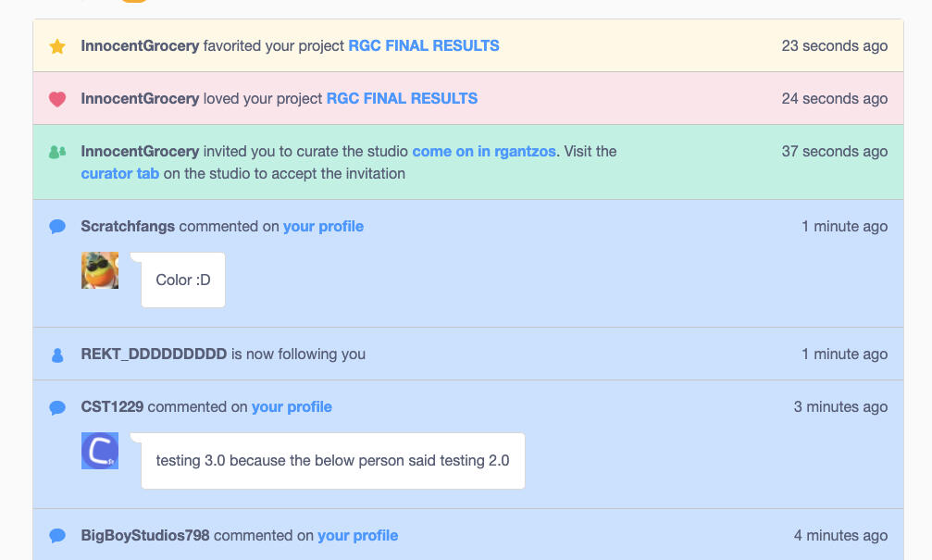Visit the REKT_DDDDDDDDD user profile
The height and width of the screenshot is (560, 932).
click(x=154, y=354)
